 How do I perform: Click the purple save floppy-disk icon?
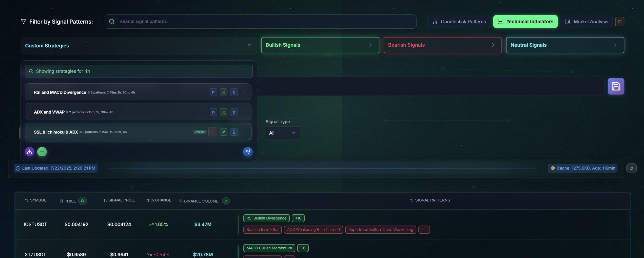pos(616,86)
